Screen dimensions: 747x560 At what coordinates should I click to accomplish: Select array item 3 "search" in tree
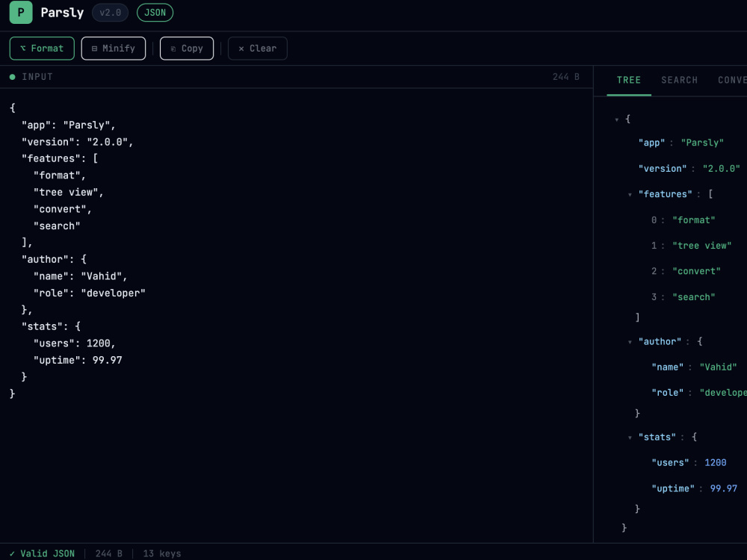684,297
